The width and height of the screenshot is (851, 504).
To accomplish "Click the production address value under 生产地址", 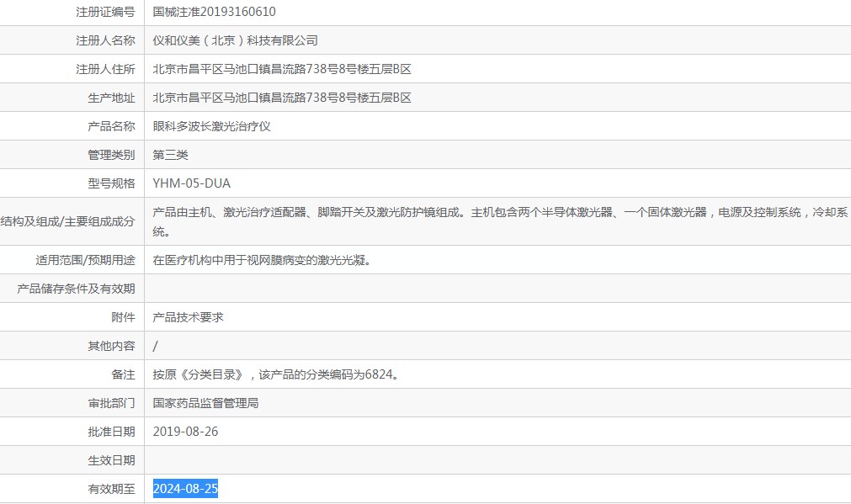I will pyautogui.click(x=282, y=98).
